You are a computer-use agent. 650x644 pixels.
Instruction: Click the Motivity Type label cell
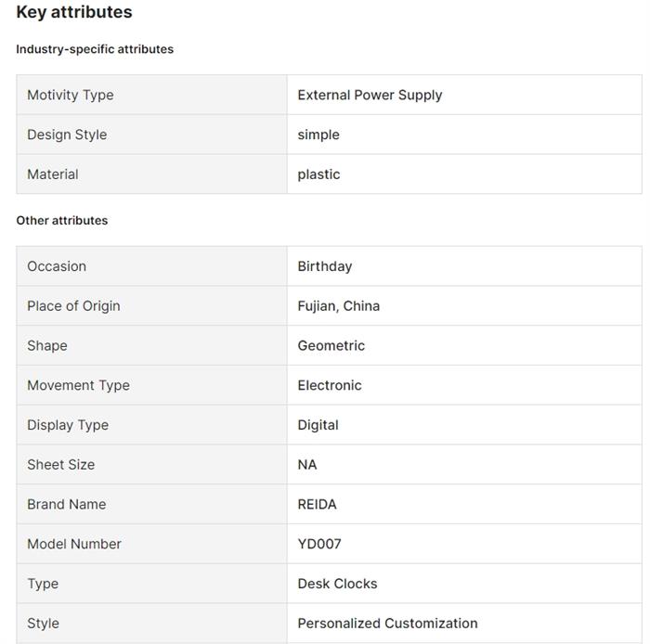pos(71,95)
